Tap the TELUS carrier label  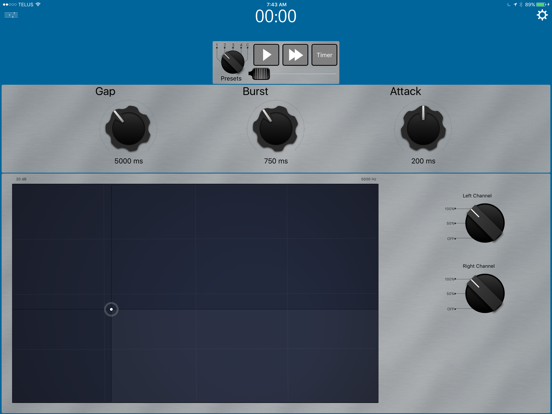tap(26, 5)
